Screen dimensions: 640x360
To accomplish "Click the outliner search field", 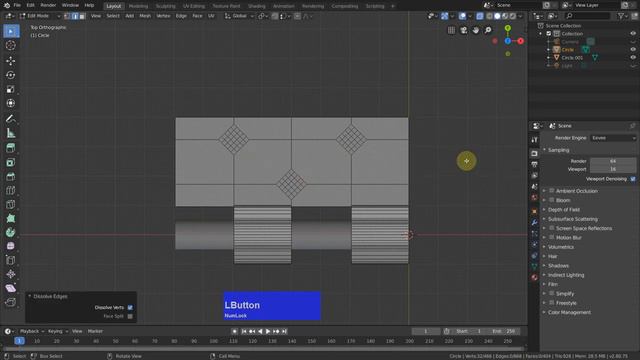I will [x=588, y=16].
